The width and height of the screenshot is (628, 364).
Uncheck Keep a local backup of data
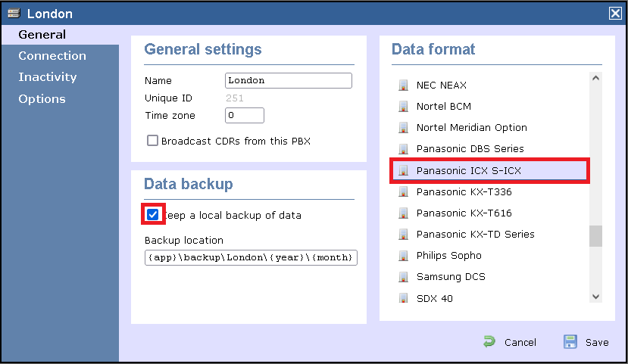click(153, 215)
